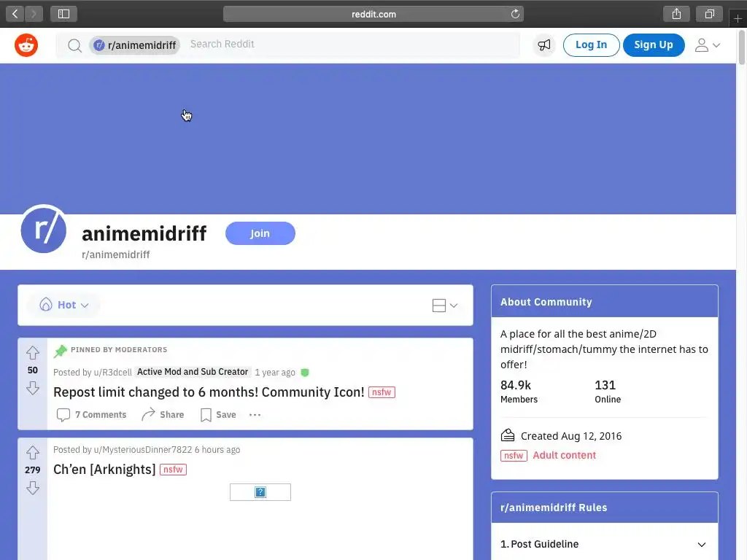Viewport: 747px width, 560px height.
Task: Upvote the Ch'en [Arknights] post
Action: (32, 452)
